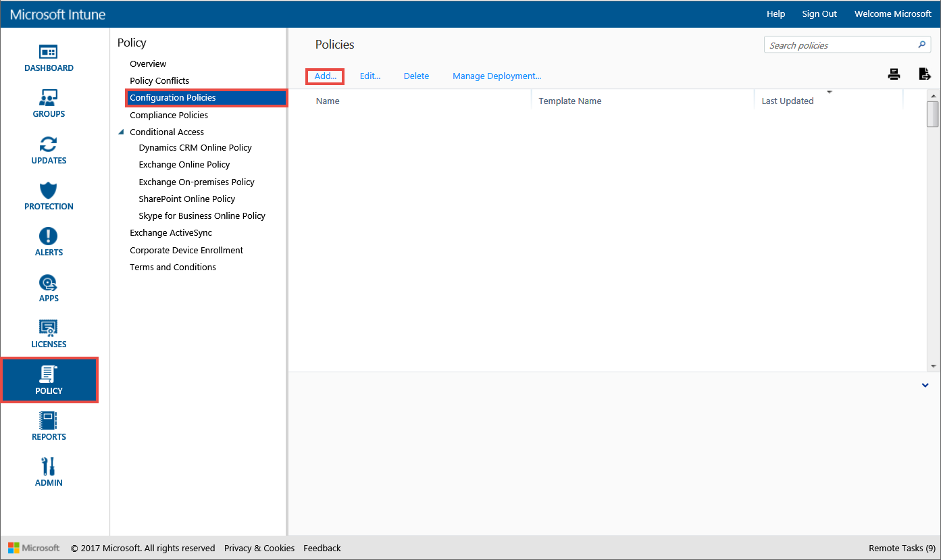Open Exchange Online Policy item

(184, 165)
